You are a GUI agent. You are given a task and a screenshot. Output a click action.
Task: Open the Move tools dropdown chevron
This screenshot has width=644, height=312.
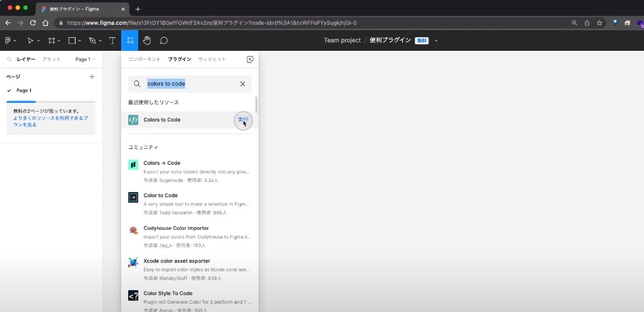point(38,41)
